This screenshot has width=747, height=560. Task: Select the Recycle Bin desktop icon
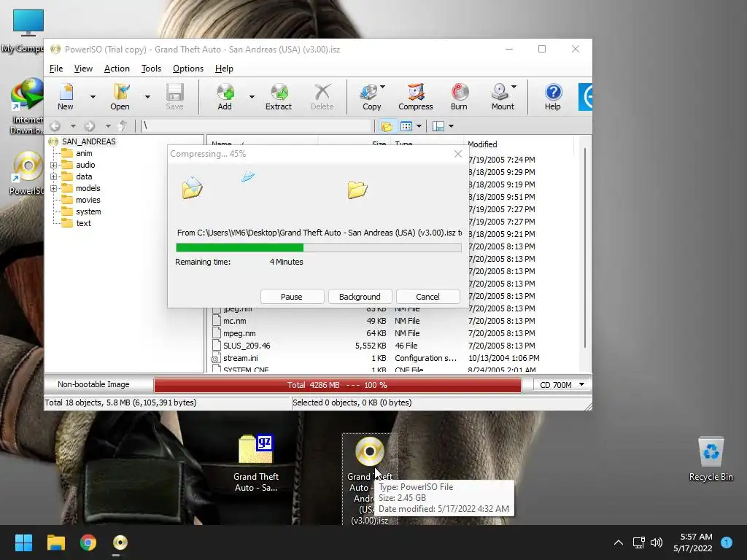pos(711,459)
